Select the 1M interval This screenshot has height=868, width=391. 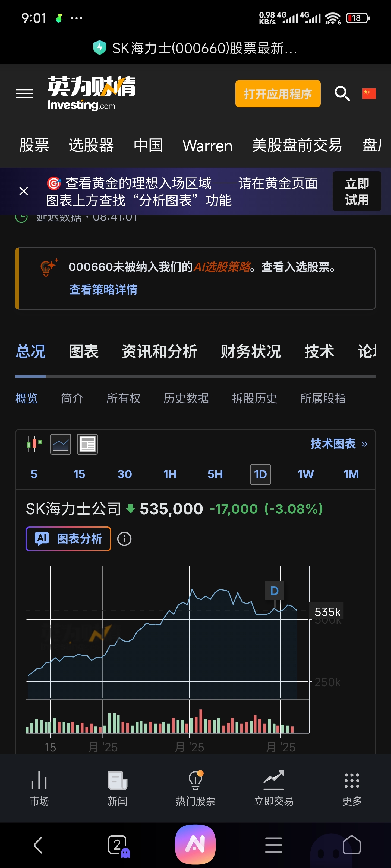(x=351, y=474)
